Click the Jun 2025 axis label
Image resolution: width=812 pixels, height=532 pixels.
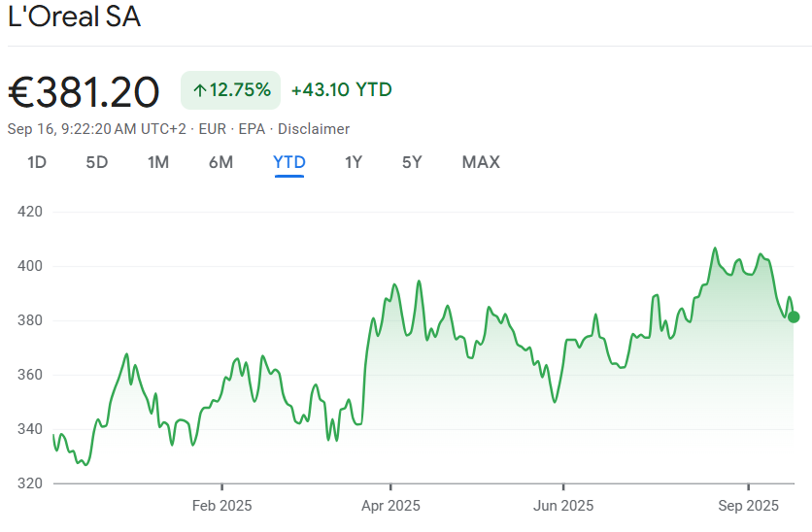pos(563,506)
